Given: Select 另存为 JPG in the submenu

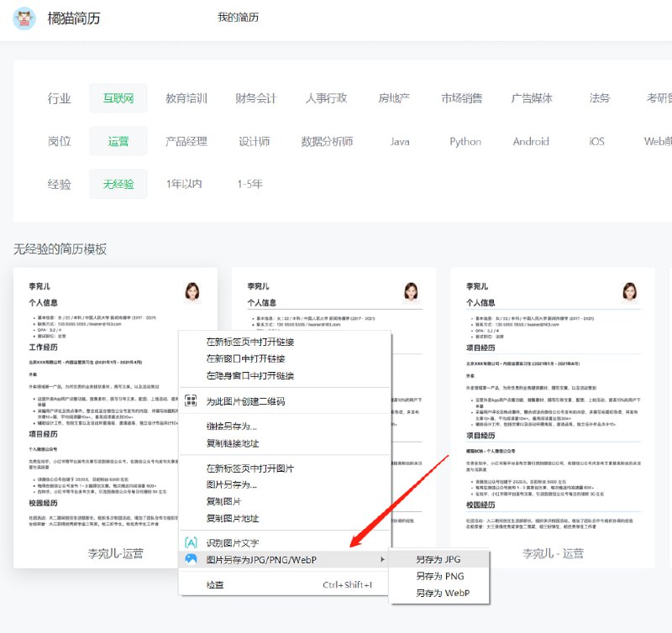Looking at the screenshot, I should [438, 557].
